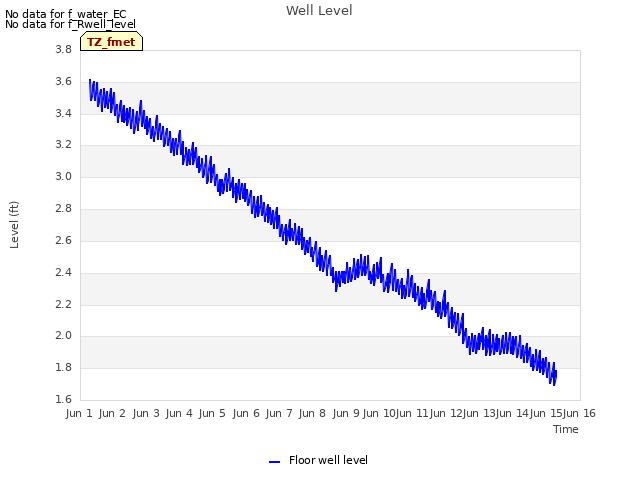This screenshot has height=480, width=640.
Task: Click the 2.2 y-axis tick label
Action: (x=63, y=304)
